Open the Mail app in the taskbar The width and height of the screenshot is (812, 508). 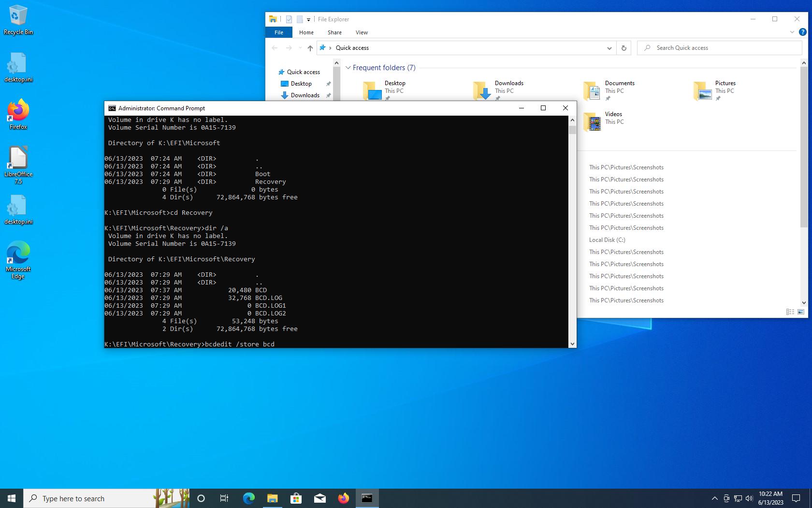pos(319,498)
